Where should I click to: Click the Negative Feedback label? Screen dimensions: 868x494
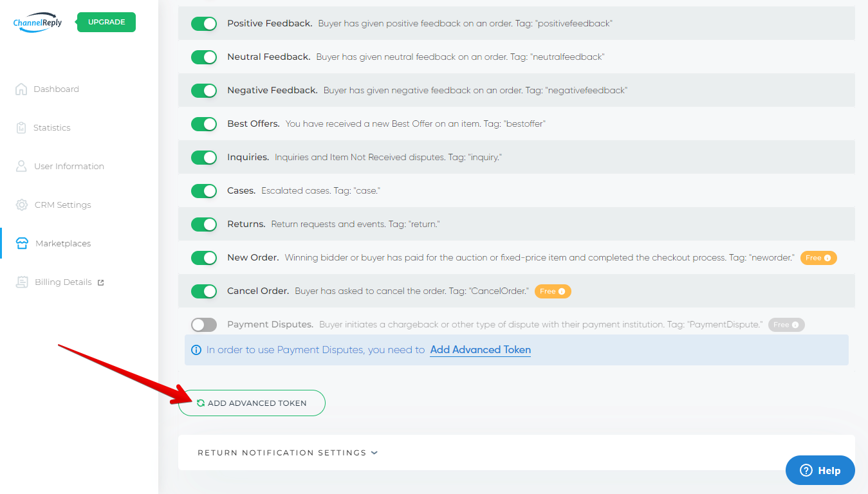[x=272, y=90]
